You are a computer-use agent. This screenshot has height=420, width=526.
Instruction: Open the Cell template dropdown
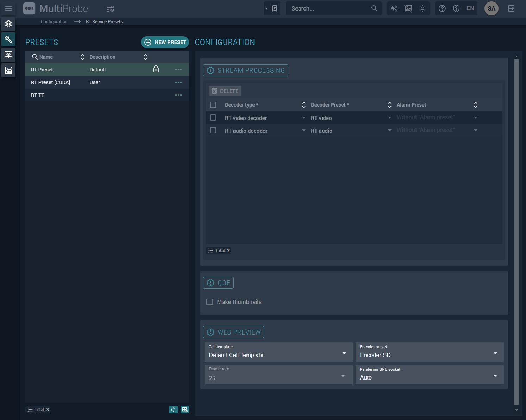[x=278, y=352]
